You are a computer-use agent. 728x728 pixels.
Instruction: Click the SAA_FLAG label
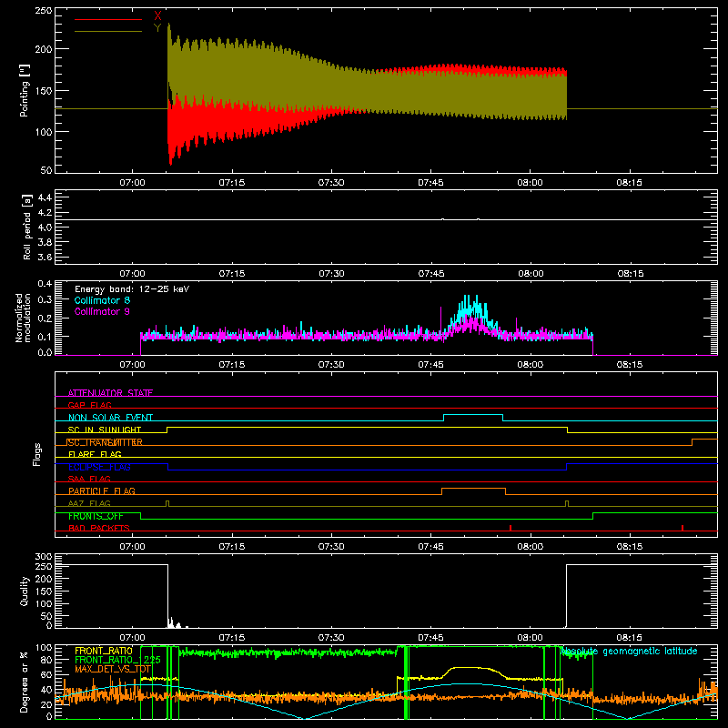click(89, 479)
